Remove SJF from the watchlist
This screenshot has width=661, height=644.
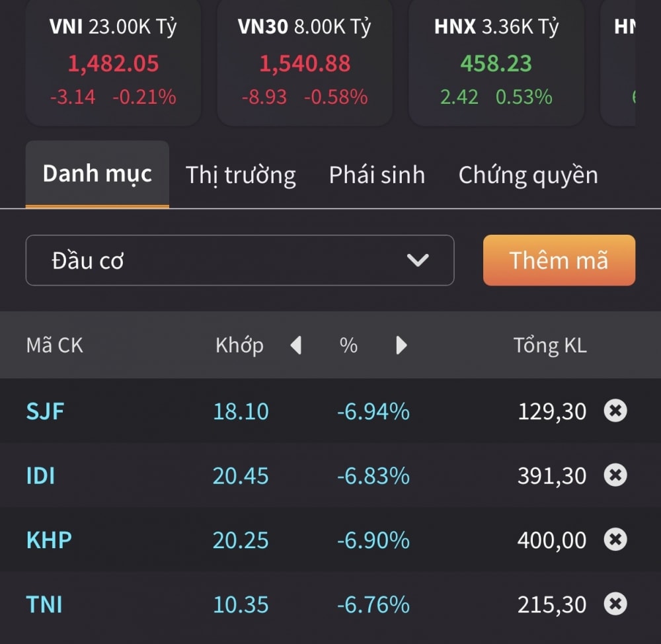615,411
